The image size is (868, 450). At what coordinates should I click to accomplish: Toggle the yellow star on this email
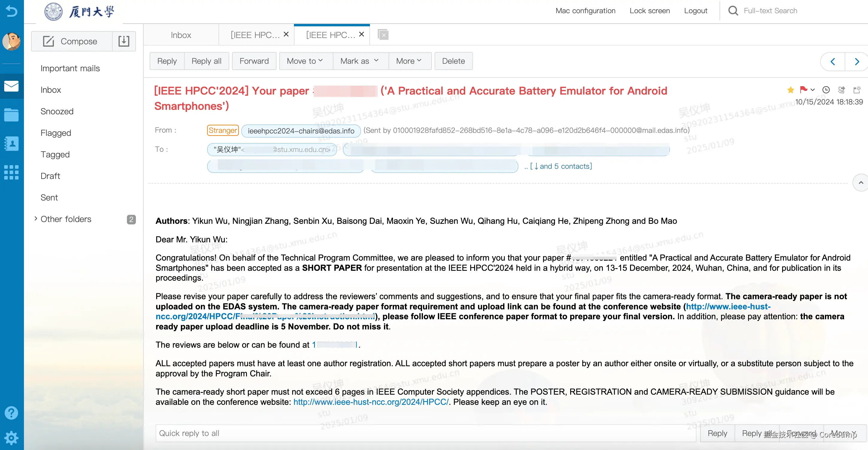(790, 89)
